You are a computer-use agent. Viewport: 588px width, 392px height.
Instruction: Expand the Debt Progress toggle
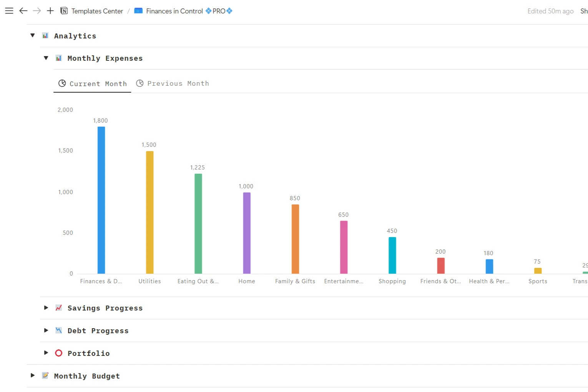(x=46, y=331)
